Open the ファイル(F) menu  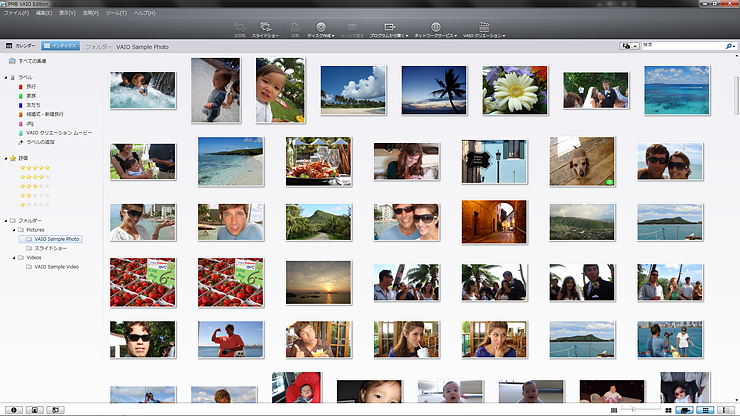(15, 13)
